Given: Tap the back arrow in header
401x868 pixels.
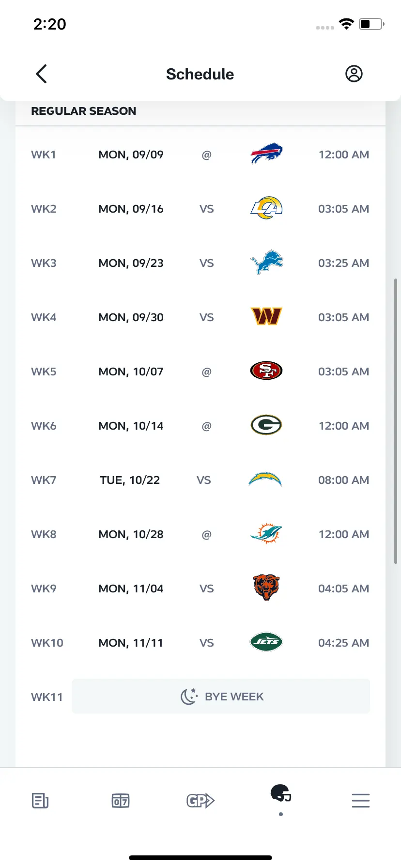Looking at the screenshot, I should pyautogui.click(x=41, y=74).
